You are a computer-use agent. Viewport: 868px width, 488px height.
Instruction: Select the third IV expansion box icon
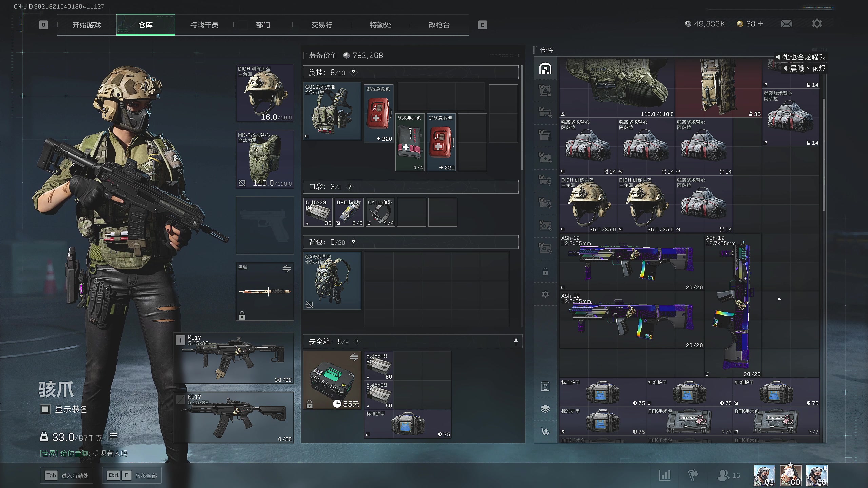[545, 135]
